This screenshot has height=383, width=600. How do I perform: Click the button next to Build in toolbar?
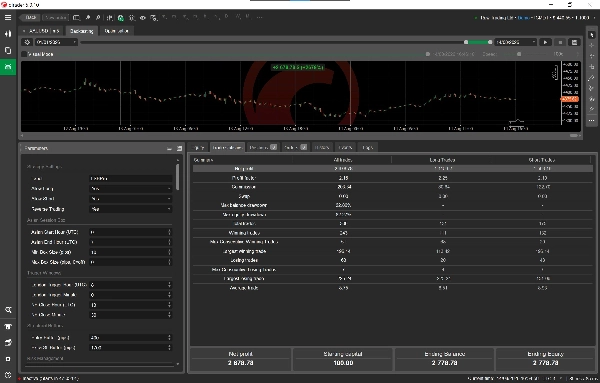(x=55, y=18)
